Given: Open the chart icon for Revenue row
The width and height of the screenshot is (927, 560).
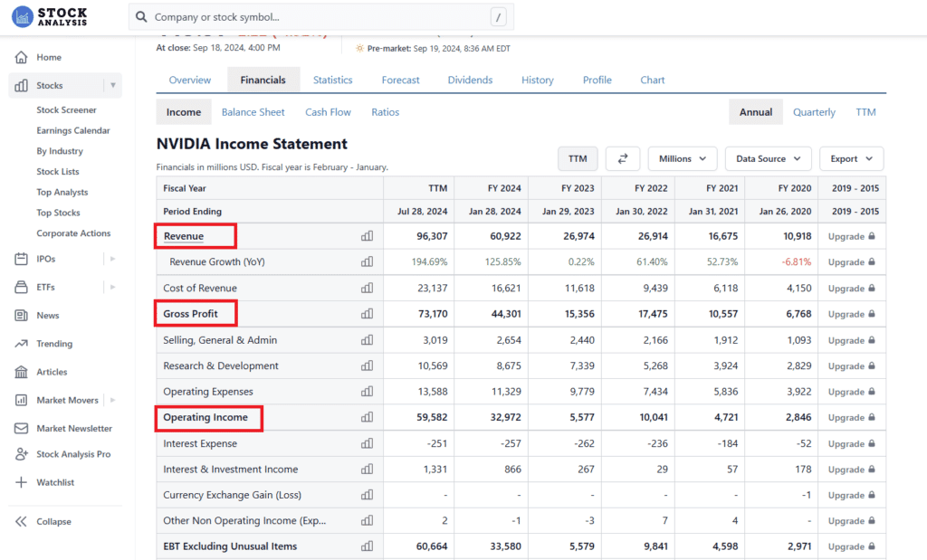Looking at the screenshot, I should point(367,236).
